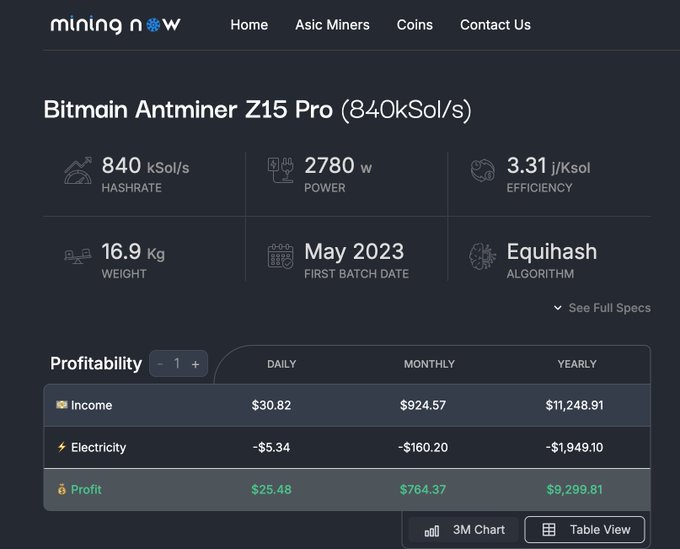The height and width of the screenshot is (549, 680).
Task: Open the Contact Us page
Action: point(495,25)
